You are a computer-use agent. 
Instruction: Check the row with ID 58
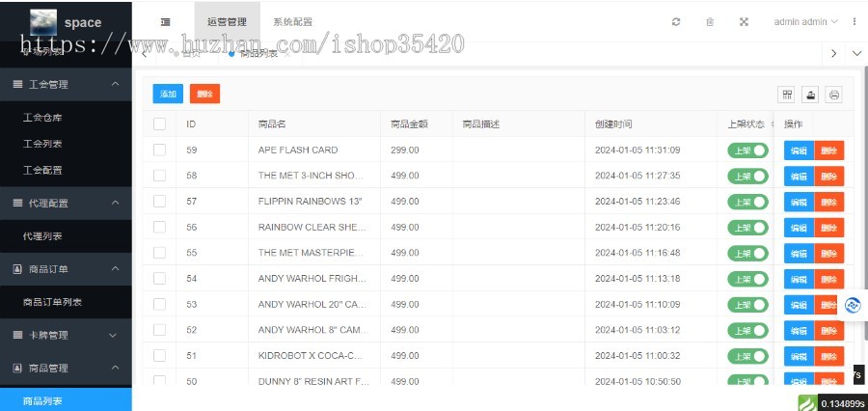coord(159,176)
